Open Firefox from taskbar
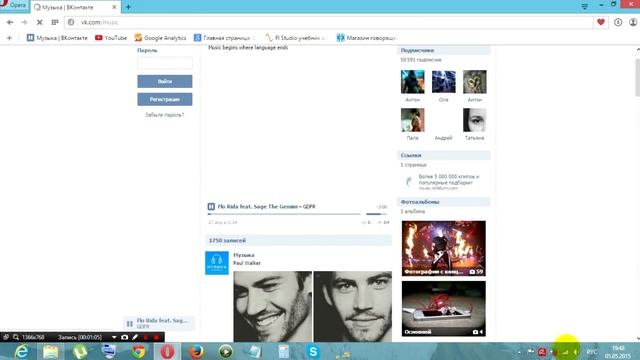 (x=196, y=351)
